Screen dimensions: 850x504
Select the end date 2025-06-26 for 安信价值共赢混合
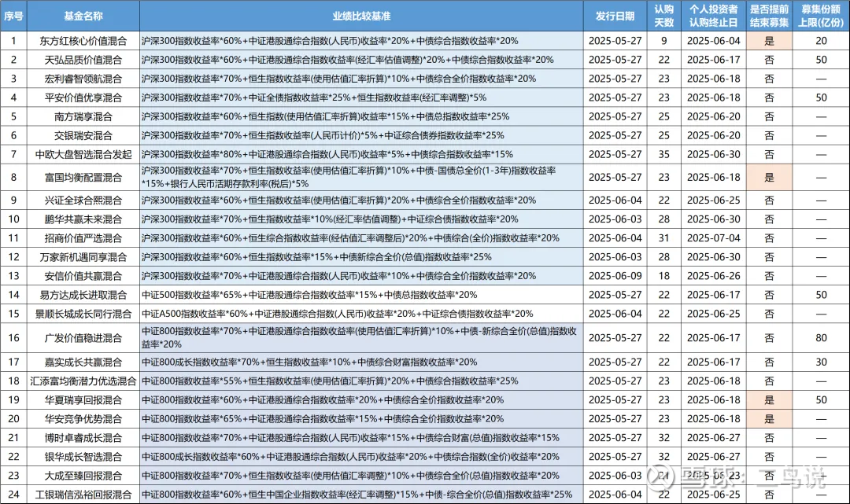pos(713,276)
